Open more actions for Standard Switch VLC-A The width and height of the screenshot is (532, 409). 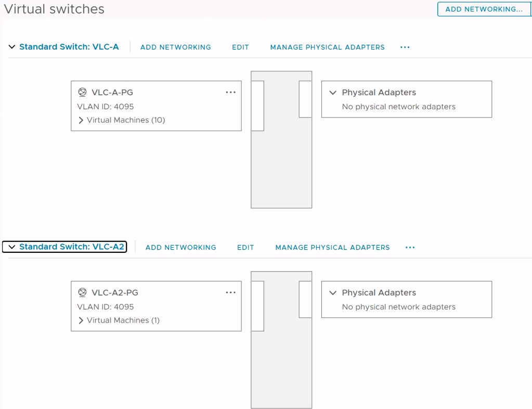tap(405, 47)
